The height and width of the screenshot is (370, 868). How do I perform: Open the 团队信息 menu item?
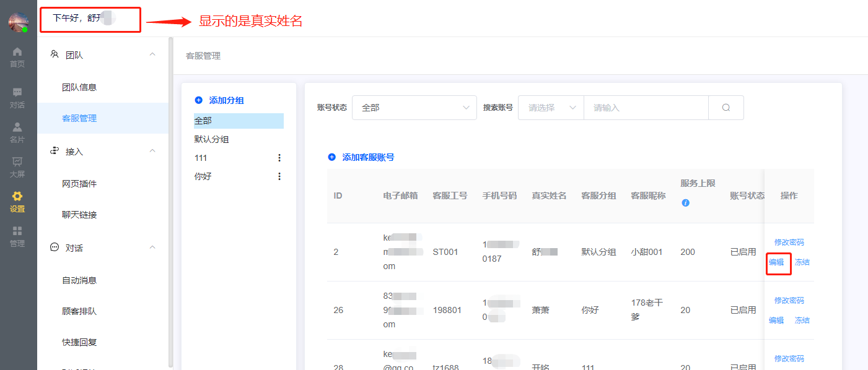79,87
